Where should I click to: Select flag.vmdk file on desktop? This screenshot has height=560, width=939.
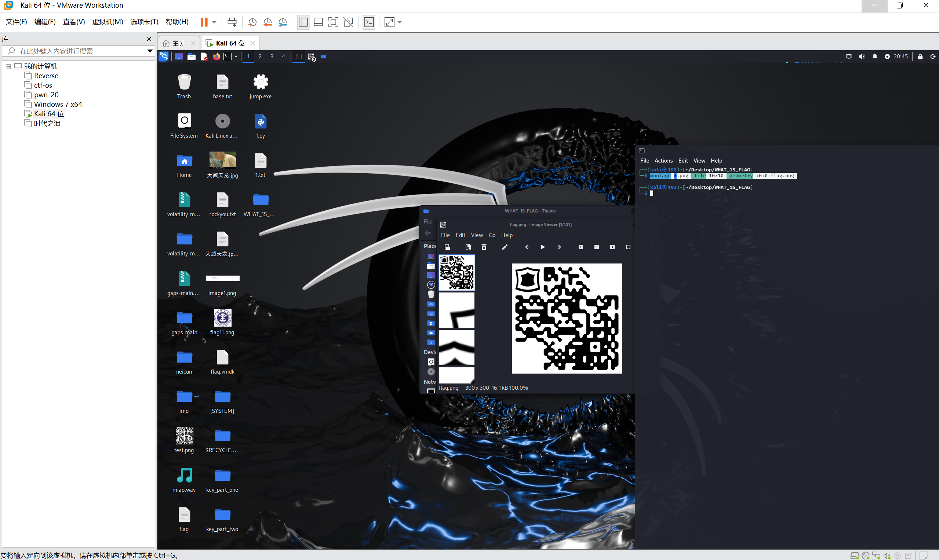point(222,362)
